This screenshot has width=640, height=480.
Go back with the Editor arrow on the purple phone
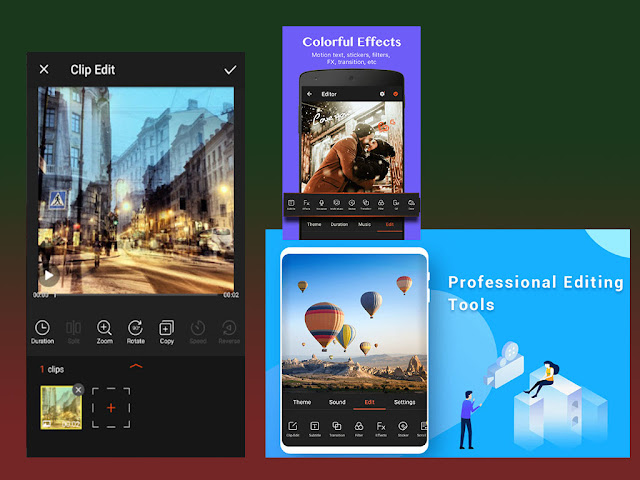(x=309, y=94)
